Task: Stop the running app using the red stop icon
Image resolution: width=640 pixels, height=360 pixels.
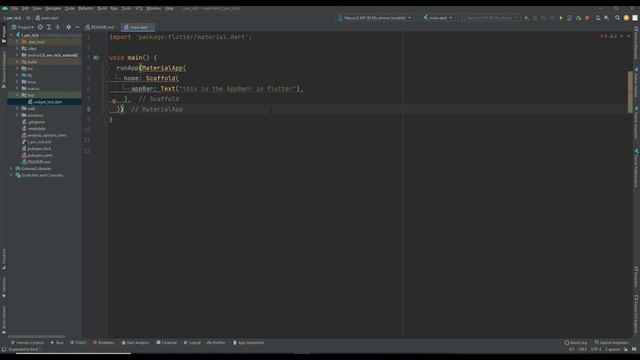Action: tap(587, 18)
